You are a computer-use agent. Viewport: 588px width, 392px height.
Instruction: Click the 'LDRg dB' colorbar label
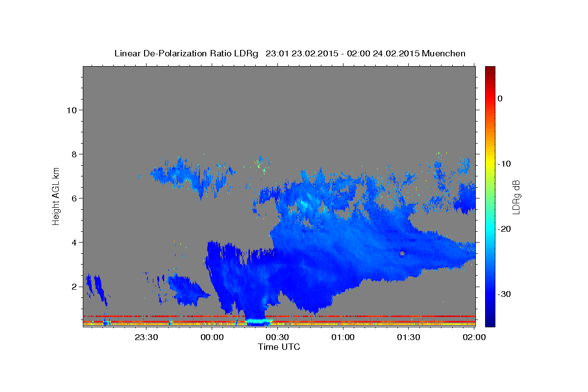tap(515, 197)
